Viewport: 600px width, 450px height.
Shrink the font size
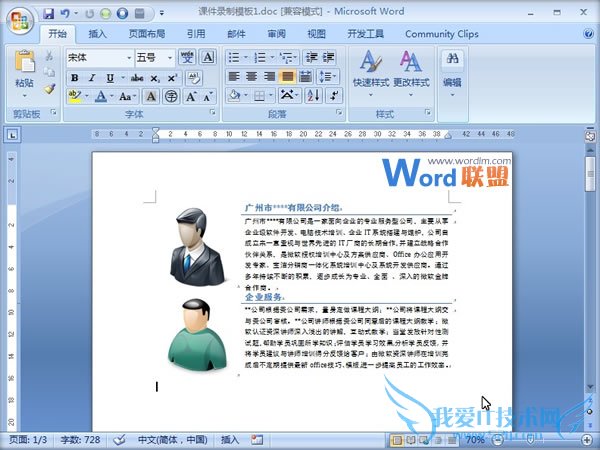coord(208,96)
